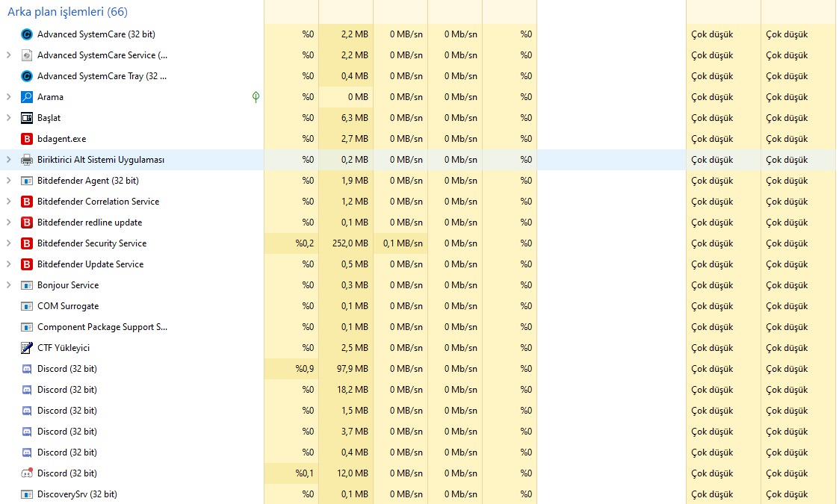Click the %0,9 CPU value

click(305, 369)
